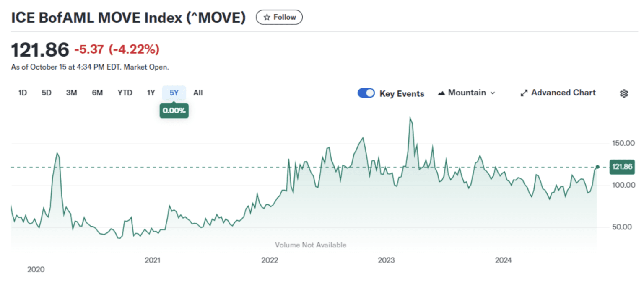Click the Follow star button
The width and height of the screenshot is (644, 281).
pyautogui.click(x=279, y=17)
